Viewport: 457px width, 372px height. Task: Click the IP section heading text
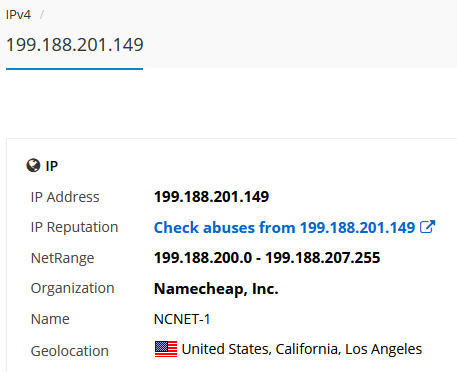click(x=52, y=166)
